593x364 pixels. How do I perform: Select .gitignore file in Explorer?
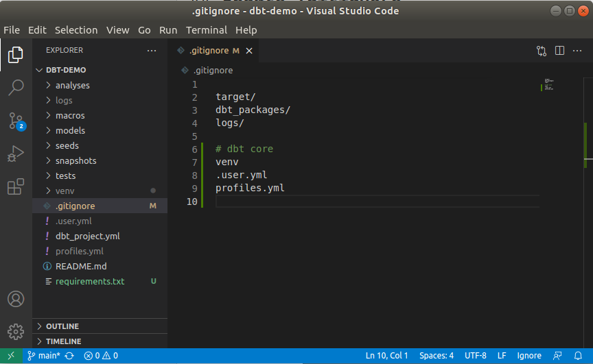pos(100,206)
